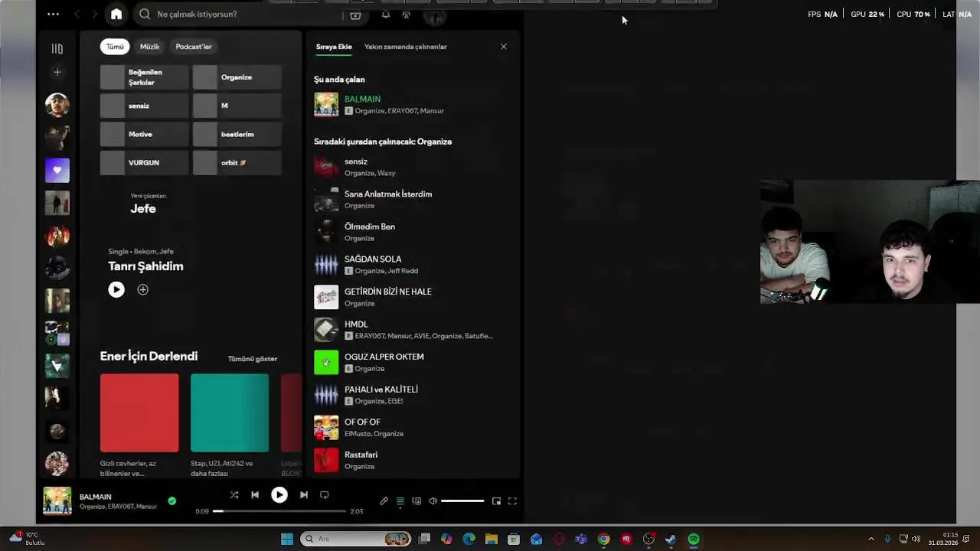This screenshot has height=551, width=980.
Task: Open the profile avatar menu
Action: tap(435, 15)
